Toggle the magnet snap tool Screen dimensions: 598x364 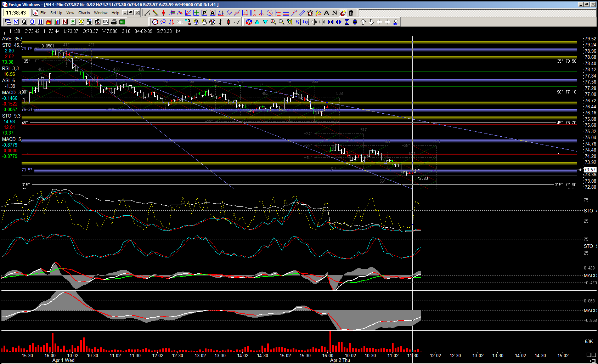(x=343, y=13)
